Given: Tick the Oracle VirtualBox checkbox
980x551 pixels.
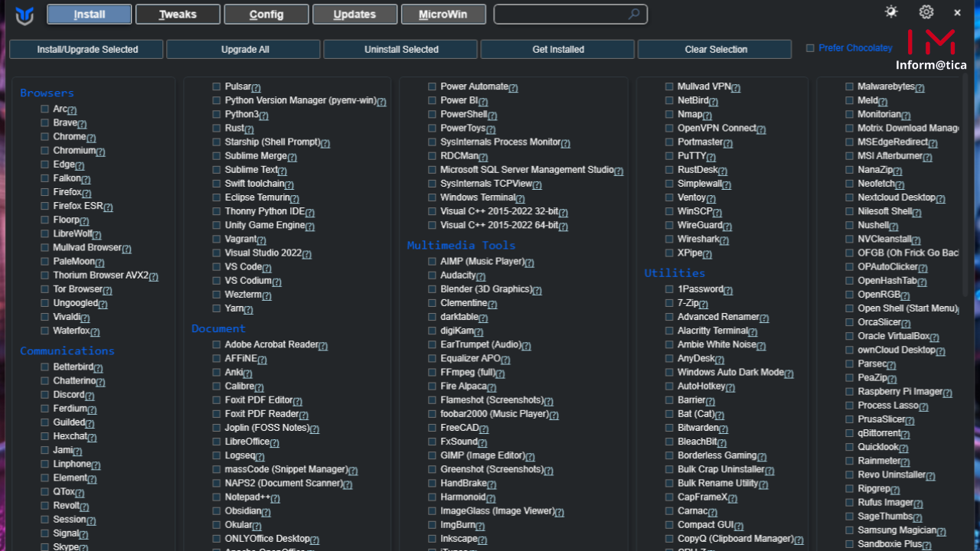Looking at the screenshot, I should click(x=850, y=336).
